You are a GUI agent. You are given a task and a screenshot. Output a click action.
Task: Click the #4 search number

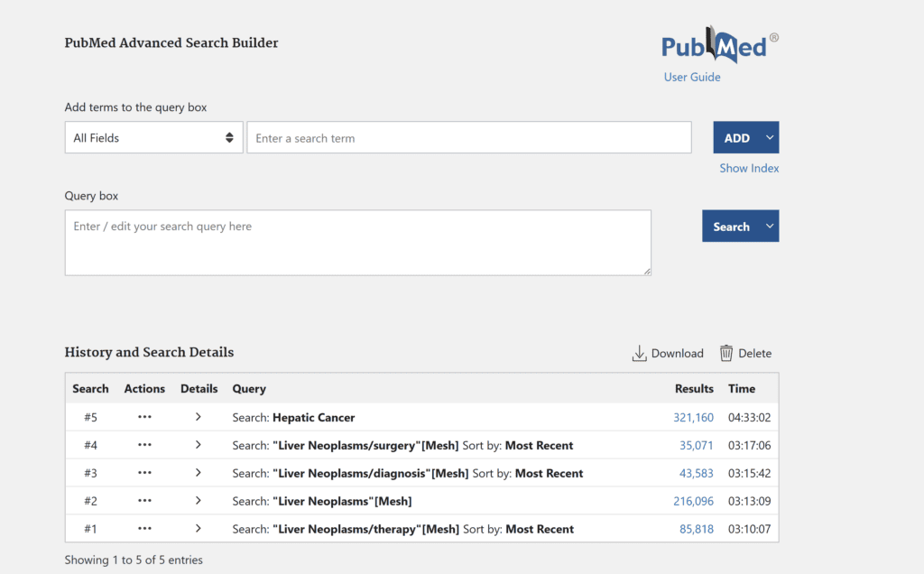tap(90, 445)
